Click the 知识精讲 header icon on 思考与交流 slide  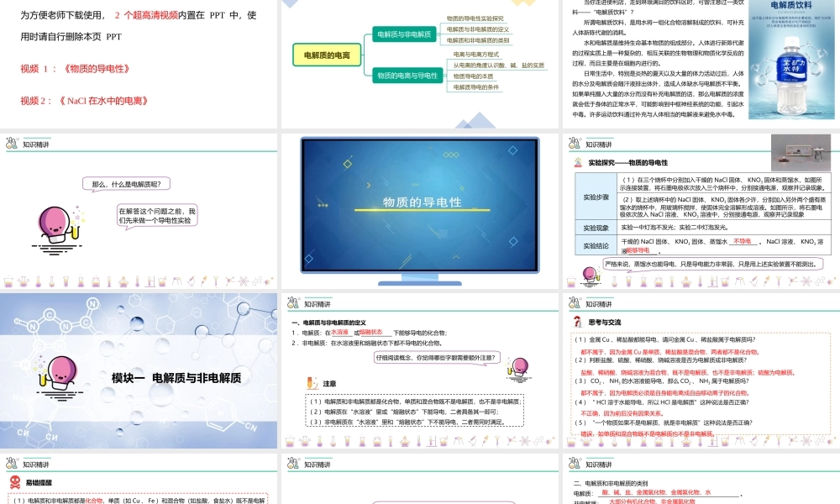tap(575, 303)
